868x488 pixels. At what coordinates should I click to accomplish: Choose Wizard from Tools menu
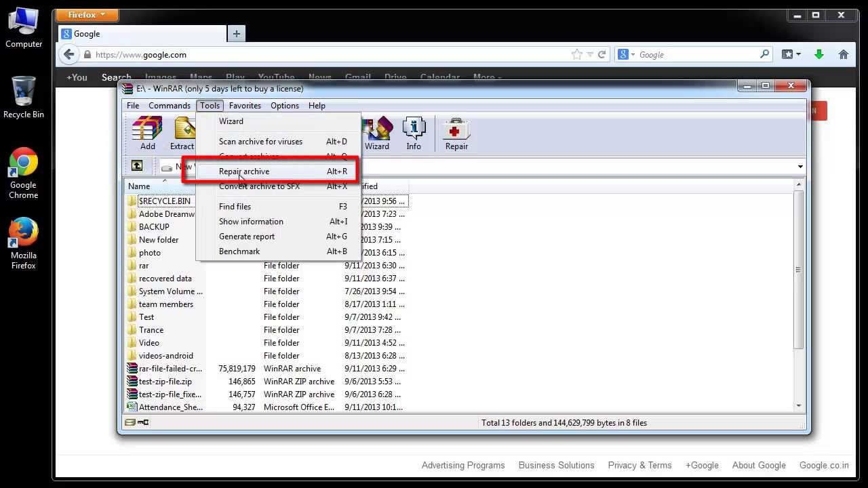[x=279, y=121]
